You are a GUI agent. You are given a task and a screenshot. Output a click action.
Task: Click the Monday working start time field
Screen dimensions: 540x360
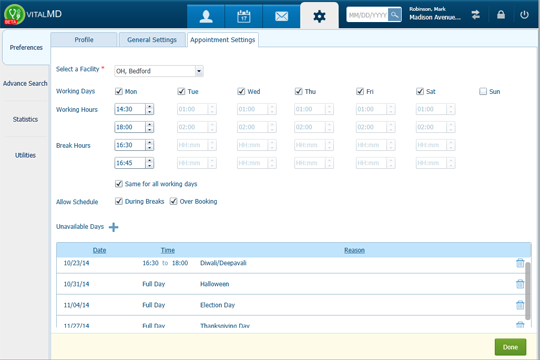point(130,109)
